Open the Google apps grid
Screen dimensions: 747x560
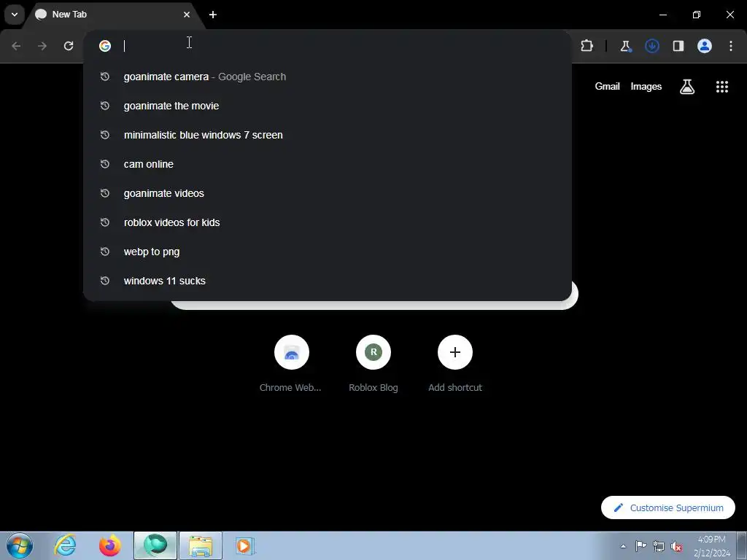[x=721, y=87]
